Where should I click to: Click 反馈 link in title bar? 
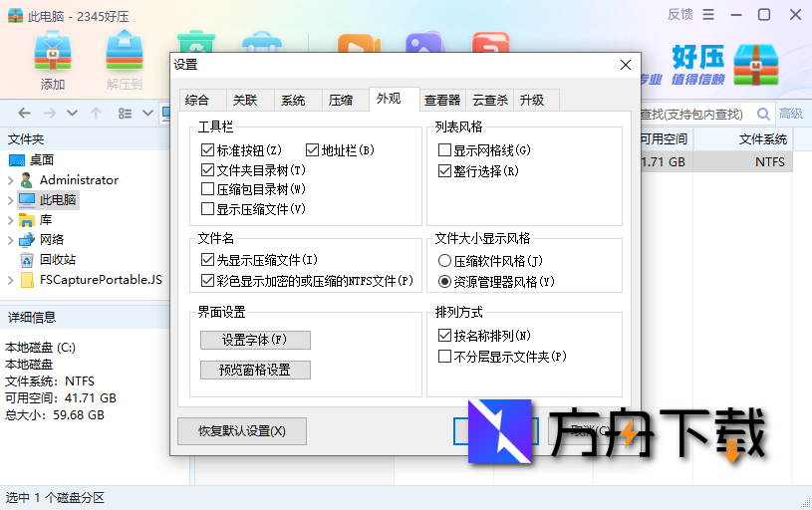[x=680, y=15]
